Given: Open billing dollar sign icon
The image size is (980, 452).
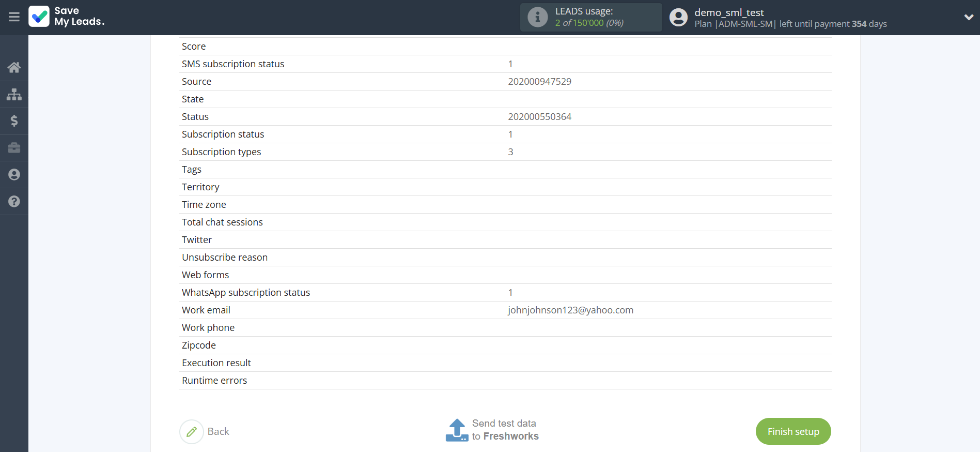Looking at the screenshot, I should coord(14,121).
